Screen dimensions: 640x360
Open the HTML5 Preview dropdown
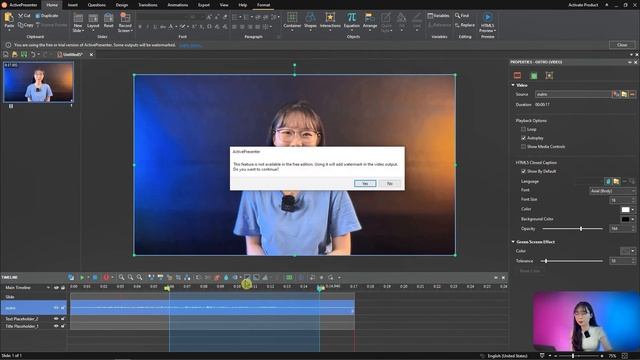(487, 30)
